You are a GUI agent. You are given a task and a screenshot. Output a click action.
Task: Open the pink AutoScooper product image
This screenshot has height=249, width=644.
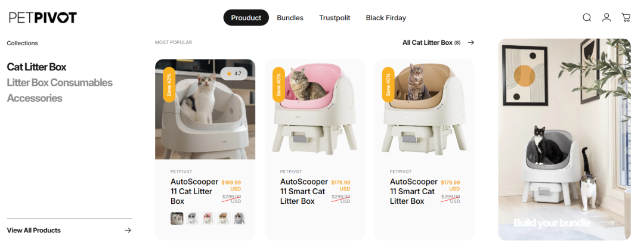(315, 110)
